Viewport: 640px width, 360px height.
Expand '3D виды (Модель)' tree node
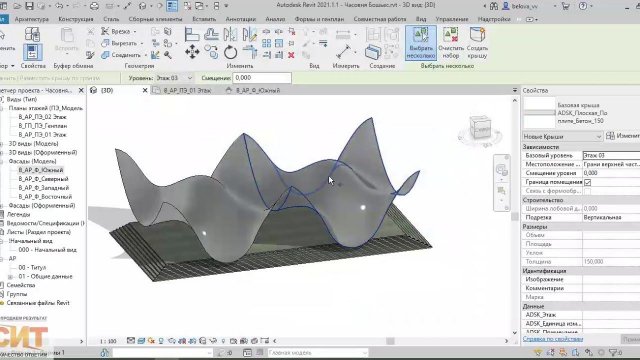pos(2,144)
